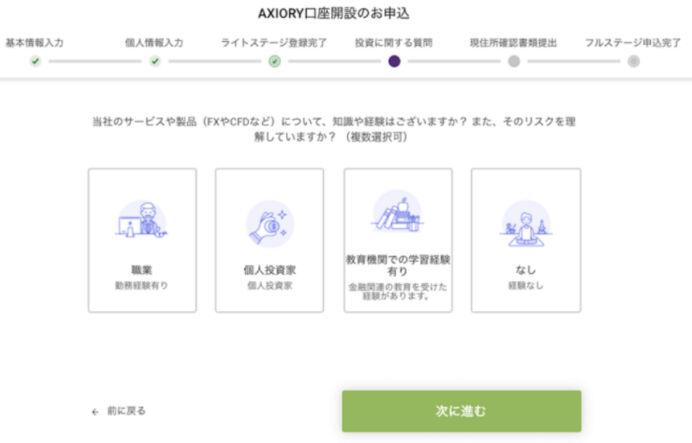Click the 個人情報入力 step label
This screenshot has height=443, width=692.
tap(154, 43)
